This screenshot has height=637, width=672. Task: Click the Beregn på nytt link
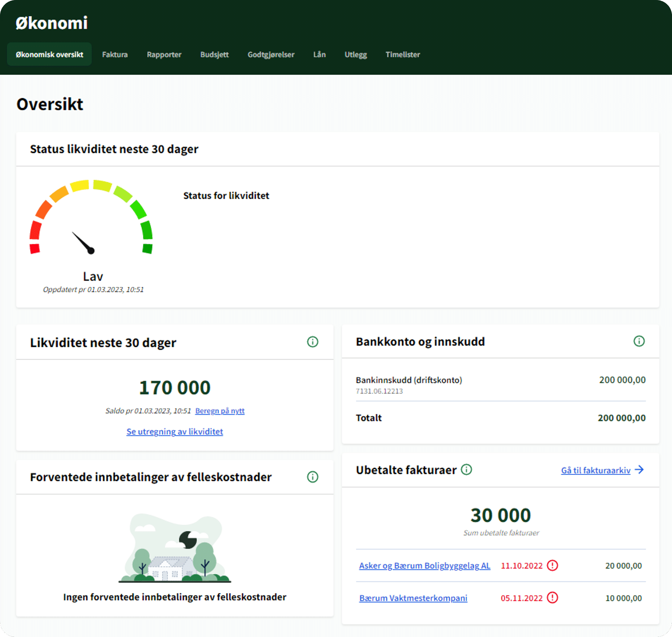click(220, 411)
